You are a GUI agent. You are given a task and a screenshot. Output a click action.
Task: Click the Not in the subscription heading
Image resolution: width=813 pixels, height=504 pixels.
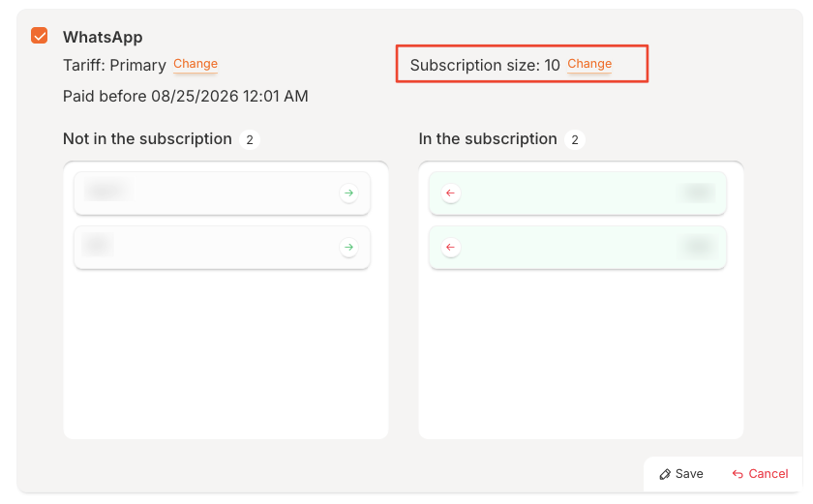coord(147,139)
